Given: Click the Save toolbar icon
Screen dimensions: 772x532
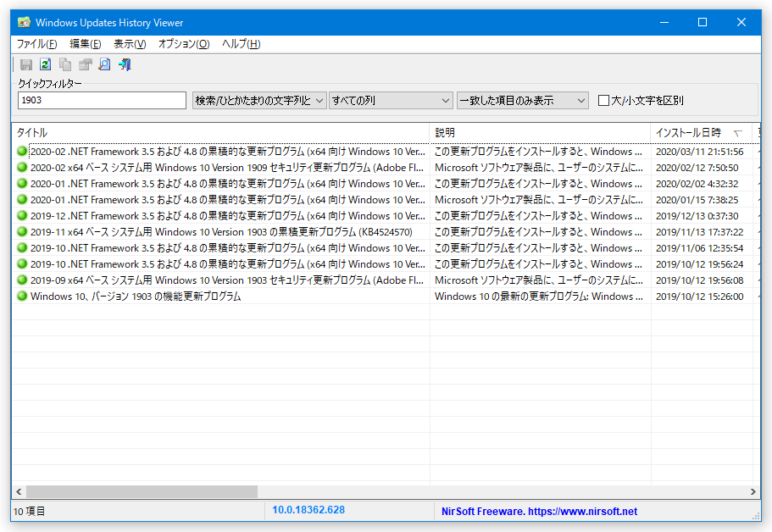Looking at the screenshot, I should coord(26,64).
